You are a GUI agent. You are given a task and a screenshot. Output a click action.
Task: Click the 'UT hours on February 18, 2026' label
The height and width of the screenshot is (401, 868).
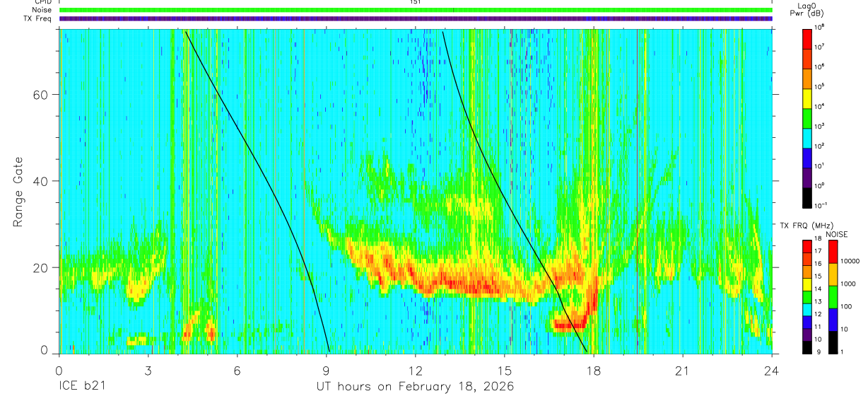[x=415, y=387]
